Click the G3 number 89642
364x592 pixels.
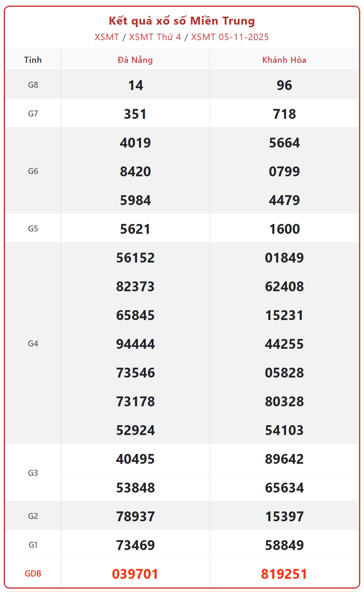[284, 459]
